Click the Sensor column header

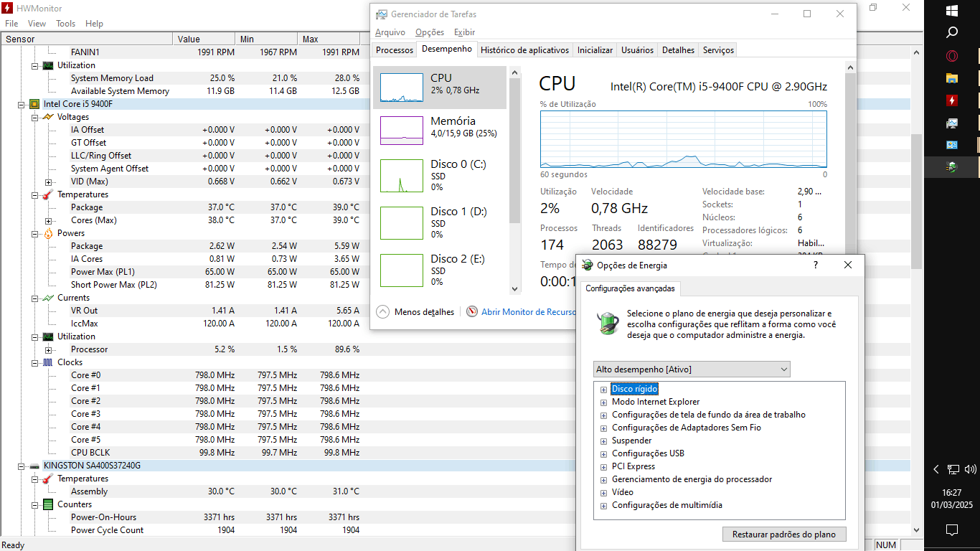(x=87, y=39)
